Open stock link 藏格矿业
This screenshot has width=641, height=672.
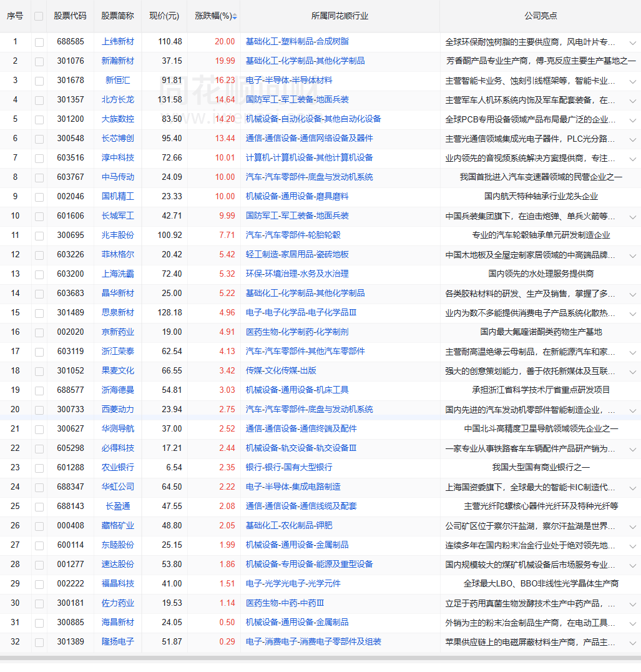[x=118, y=526]
